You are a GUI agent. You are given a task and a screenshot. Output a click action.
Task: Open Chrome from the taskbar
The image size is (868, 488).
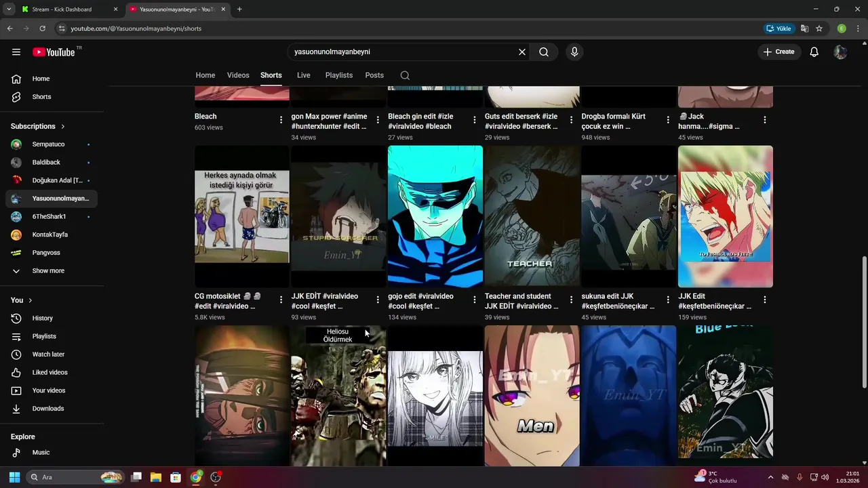[x=195, y=477]
